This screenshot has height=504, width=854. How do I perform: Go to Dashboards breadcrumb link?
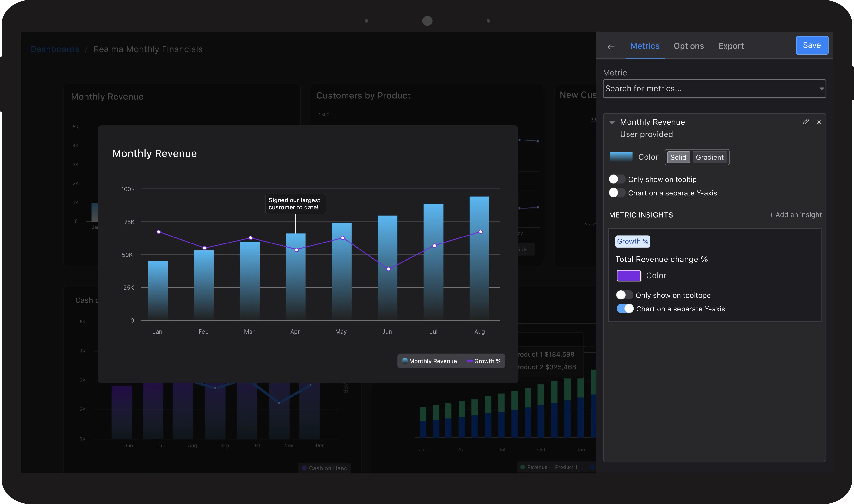(x=55, y=49)
